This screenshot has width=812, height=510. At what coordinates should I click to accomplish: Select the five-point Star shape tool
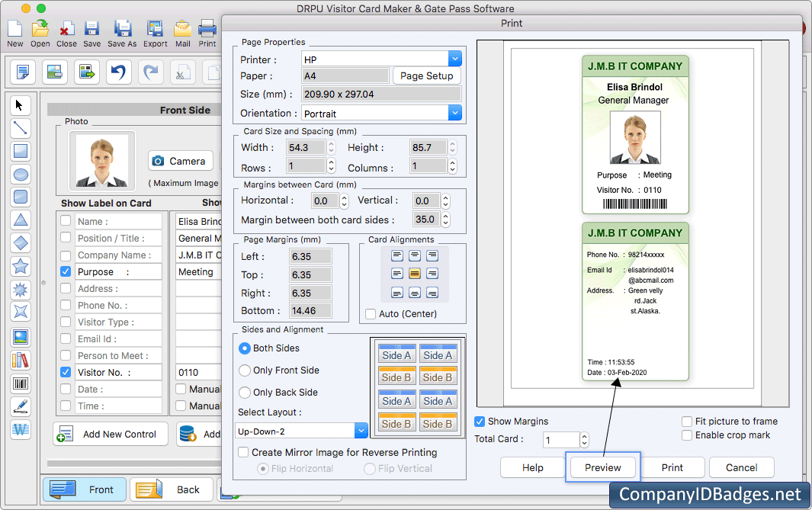click(20, 266)
